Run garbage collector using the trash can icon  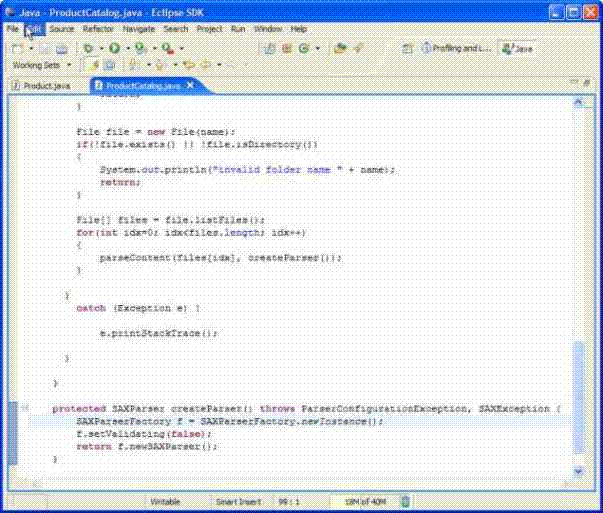(x=405, y=500)
